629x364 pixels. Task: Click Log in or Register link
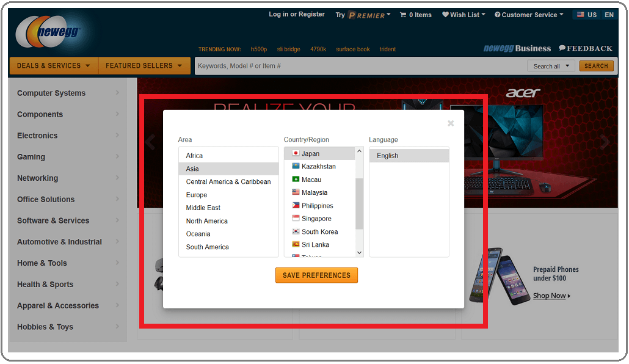pos(297,14)
